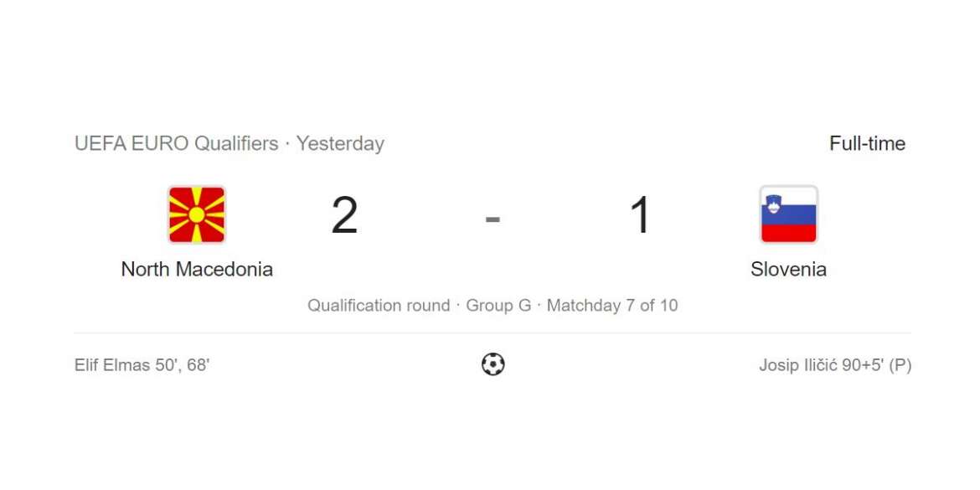Click the soccer ball goals icon
Screen dimensions: 980x490
coord(493,364)
